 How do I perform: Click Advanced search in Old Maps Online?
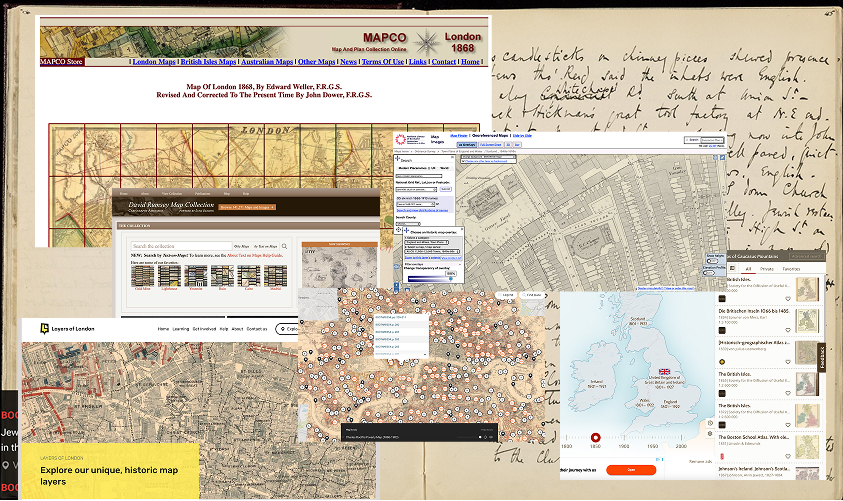click(807, 256)
